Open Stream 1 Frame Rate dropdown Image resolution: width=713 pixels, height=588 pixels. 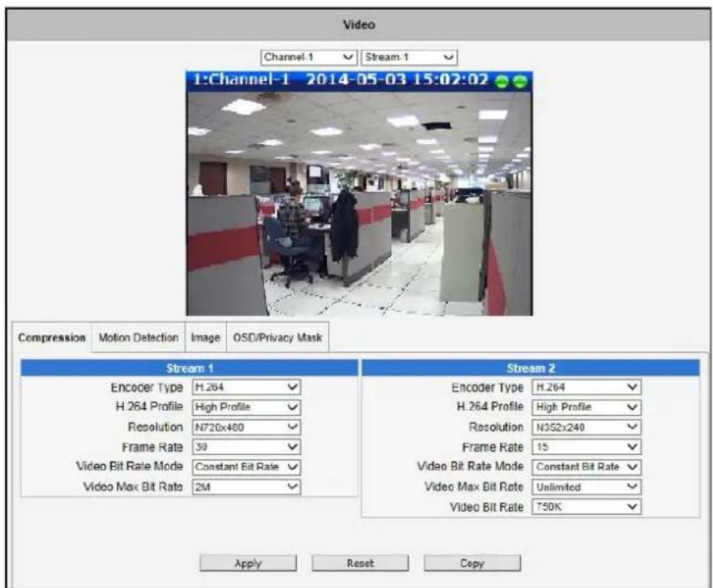[x=246, y=447]
